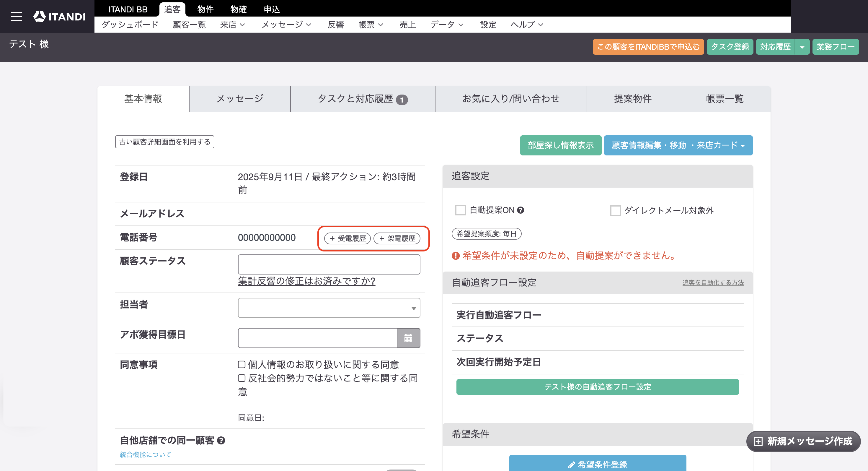Click the phone number 00000000000
Image resolution: width=868 pixels, height=471 pixels.
pyautogui.click(x=267, y=238)
